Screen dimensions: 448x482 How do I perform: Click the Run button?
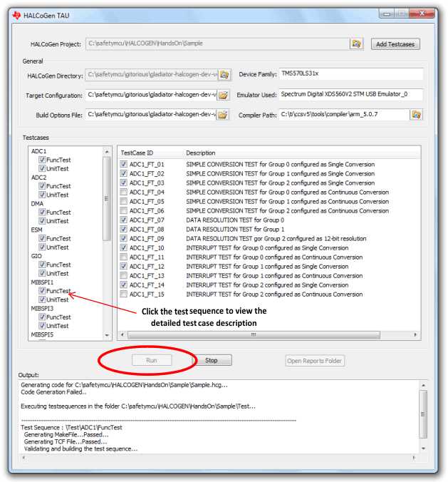click(152, 360)
